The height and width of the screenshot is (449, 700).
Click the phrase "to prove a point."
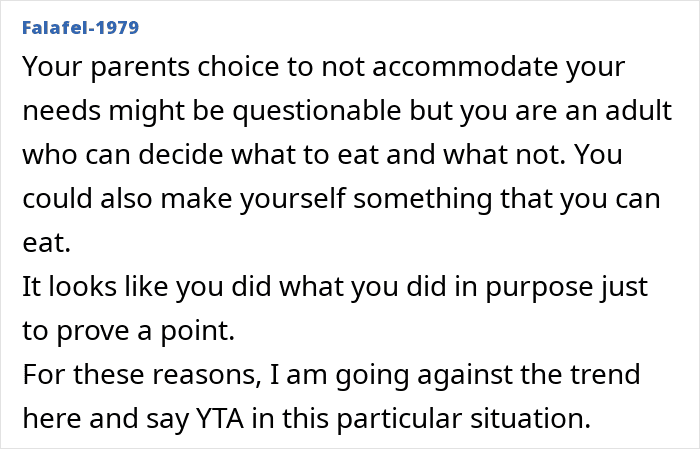129,332
